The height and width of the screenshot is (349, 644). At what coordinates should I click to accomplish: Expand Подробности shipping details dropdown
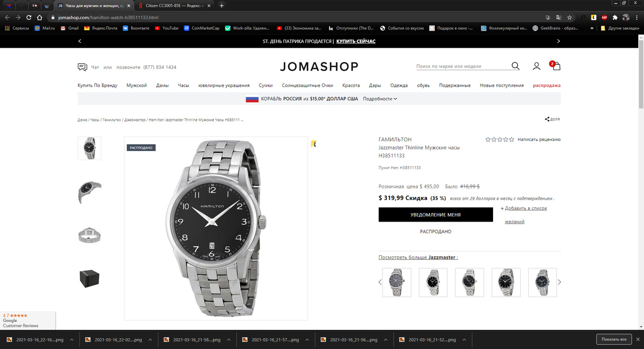coord(380,99)
